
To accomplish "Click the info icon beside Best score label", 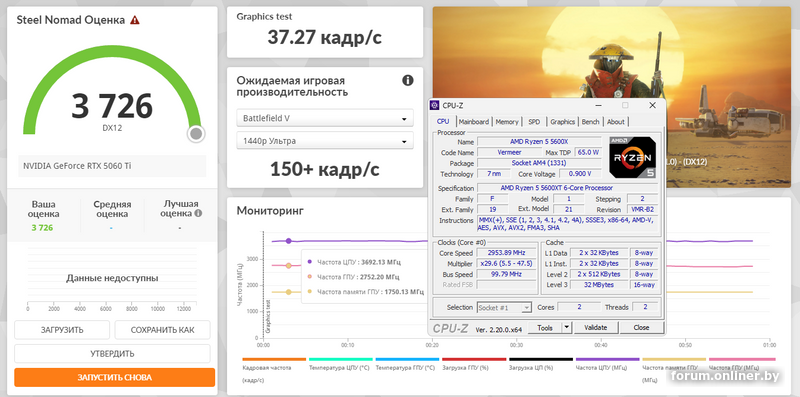I will tap(198, 213).
